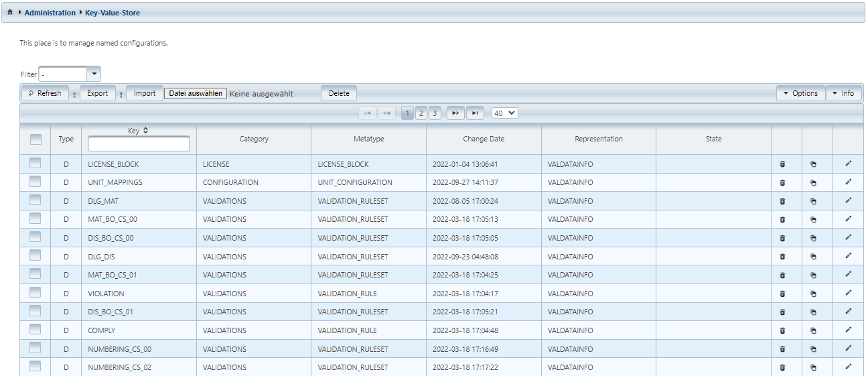Switch to page 2 of the table
Screen dimensions: 868x376
[x=421, y=113]
